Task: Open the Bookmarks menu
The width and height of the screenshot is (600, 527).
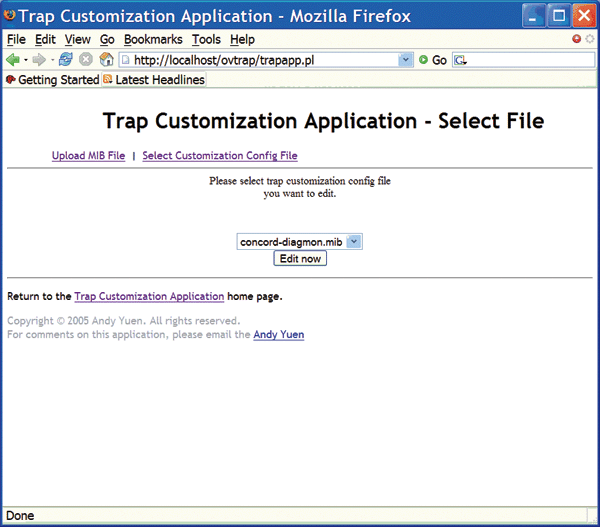Action: [x=153, y=39]
